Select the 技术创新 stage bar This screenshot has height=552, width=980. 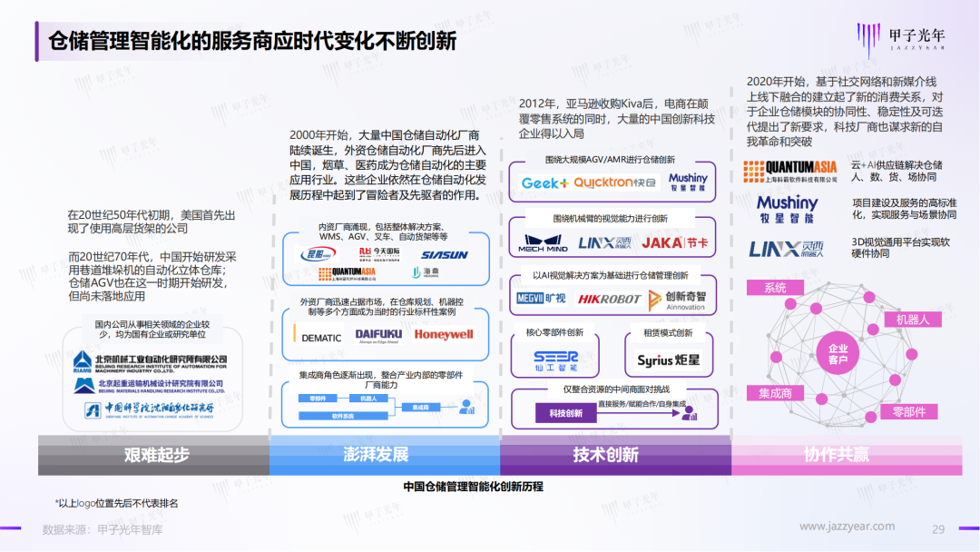coord(615,455)
